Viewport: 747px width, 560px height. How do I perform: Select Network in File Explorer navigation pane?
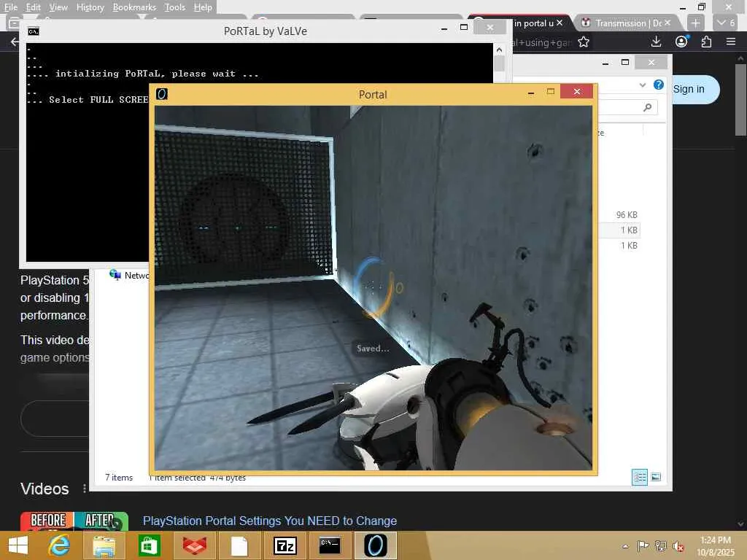pos(130,275)
